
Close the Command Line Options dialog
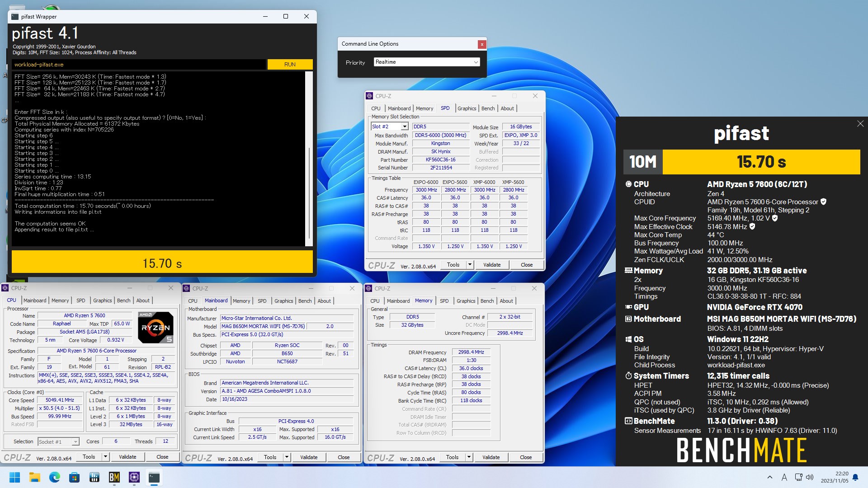coord(482,44)
